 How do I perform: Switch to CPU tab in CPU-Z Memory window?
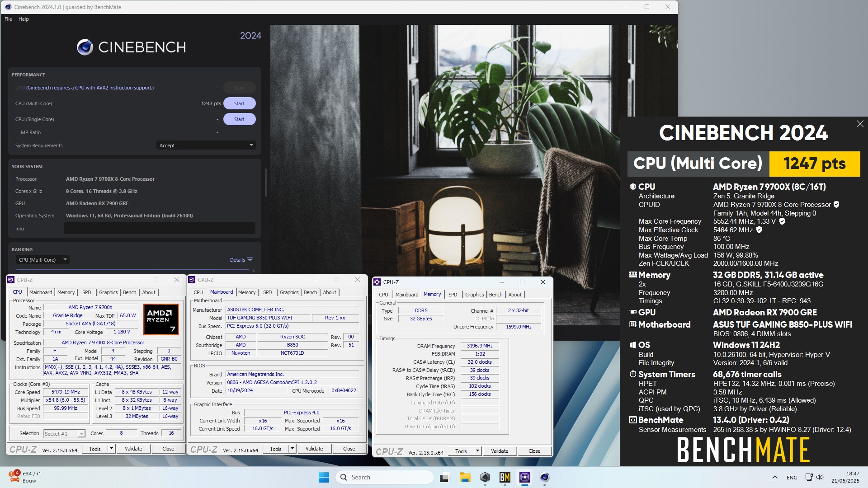click(x=383, y=295)
